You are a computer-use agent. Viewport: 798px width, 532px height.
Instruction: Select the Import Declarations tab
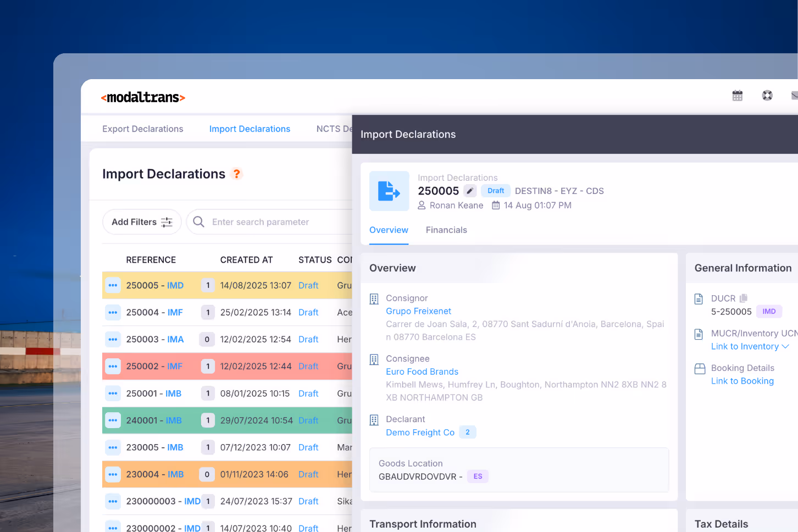click(250, 129)
